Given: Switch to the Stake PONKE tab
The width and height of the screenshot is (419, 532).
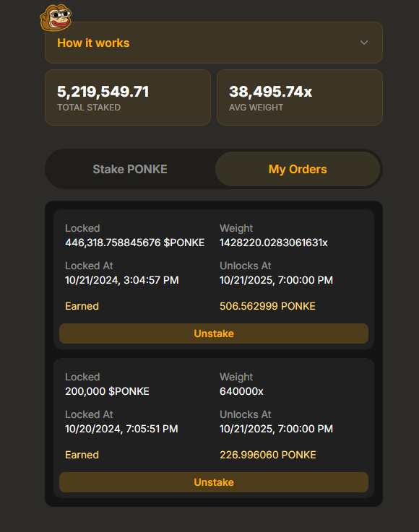Looking at the screenshot, I should pyautogui.click(x=130, y=169).
